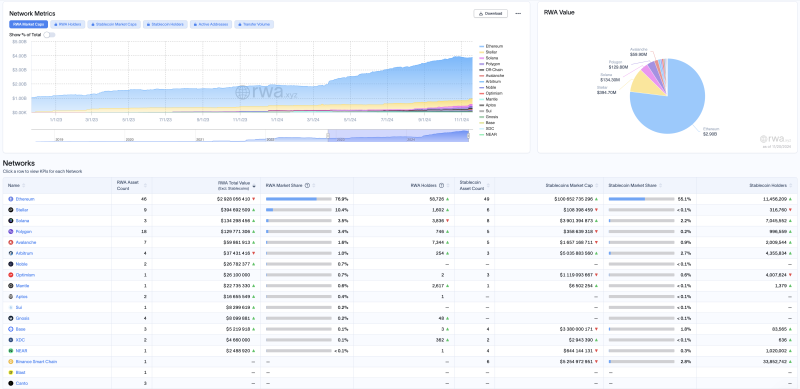Toggle Solana series in chart legend
800x389 pixels.
(490, 58)
